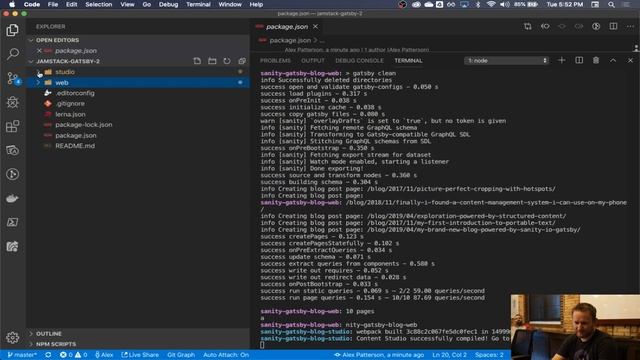Kill the terminal with trash icon
This screenshot has height=360, width=640.
click(x=596, y=60)
